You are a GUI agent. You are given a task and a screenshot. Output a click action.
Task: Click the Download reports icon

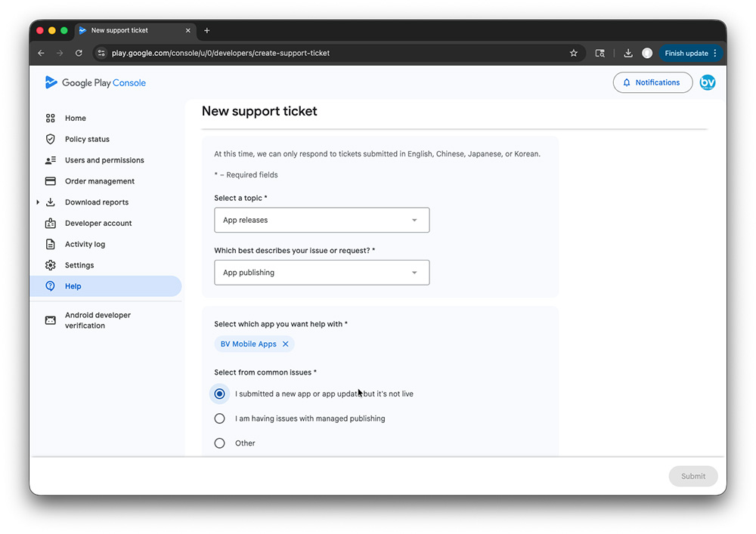coord(50,202)
